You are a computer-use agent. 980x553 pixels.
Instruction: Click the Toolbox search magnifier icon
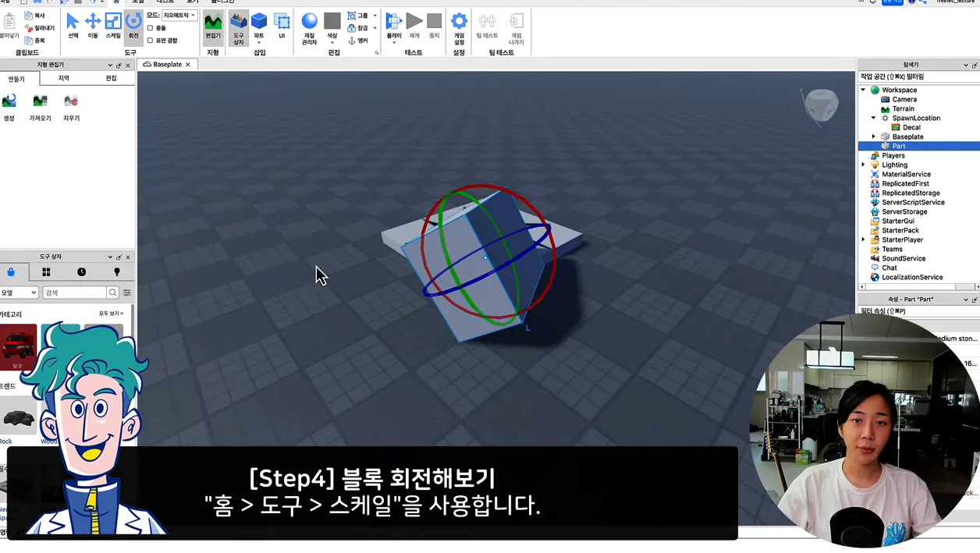[x=112, y=292]
